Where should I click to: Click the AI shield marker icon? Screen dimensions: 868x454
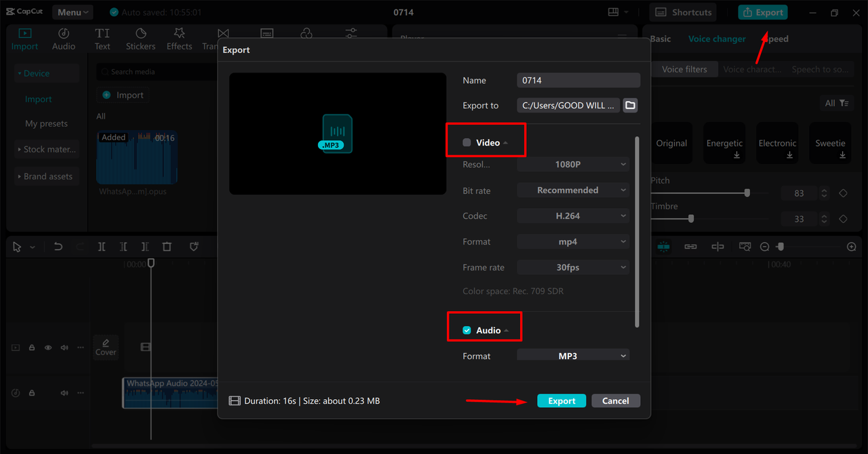[x=194, y=247]
